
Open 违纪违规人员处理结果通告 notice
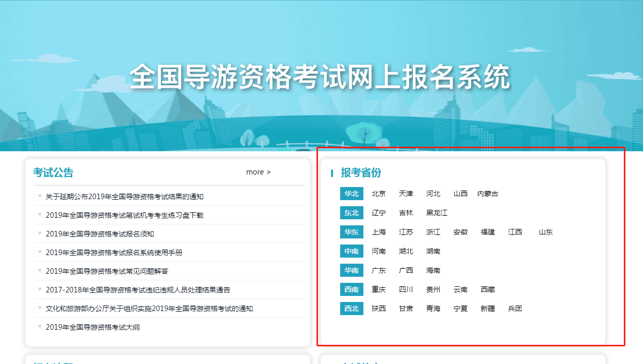click(138, 290)
